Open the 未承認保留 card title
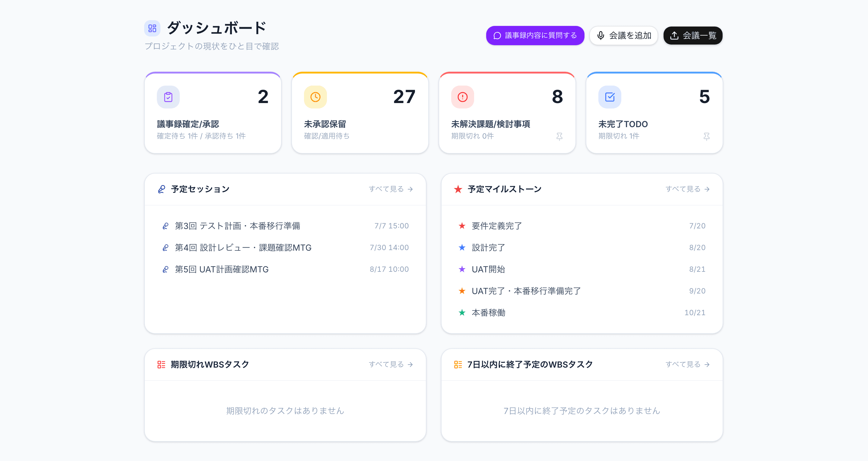Image resolution: width=868 pixels, height=461 pixels. [325, 124]
